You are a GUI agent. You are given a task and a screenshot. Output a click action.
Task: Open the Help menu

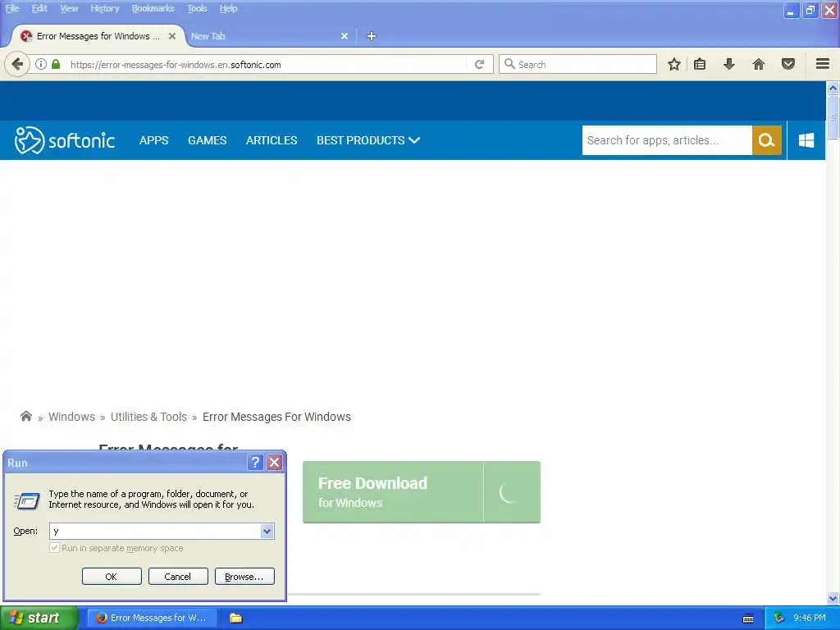228,8
